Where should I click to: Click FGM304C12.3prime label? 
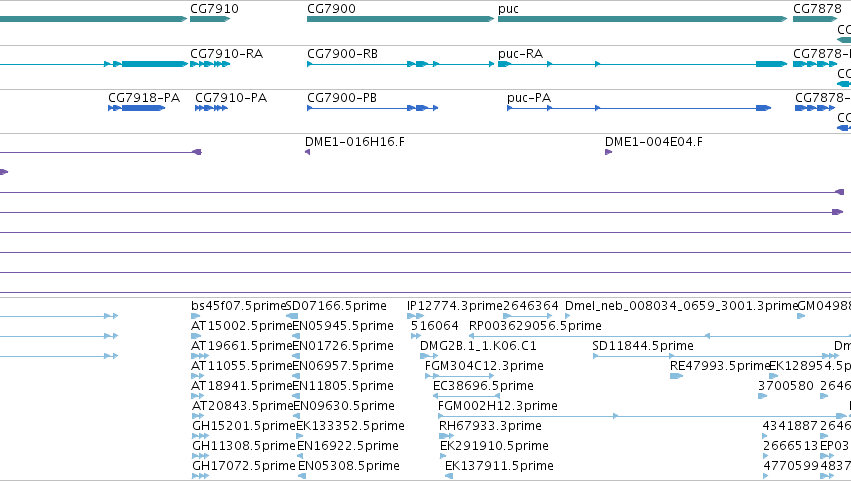click(484, 366)
